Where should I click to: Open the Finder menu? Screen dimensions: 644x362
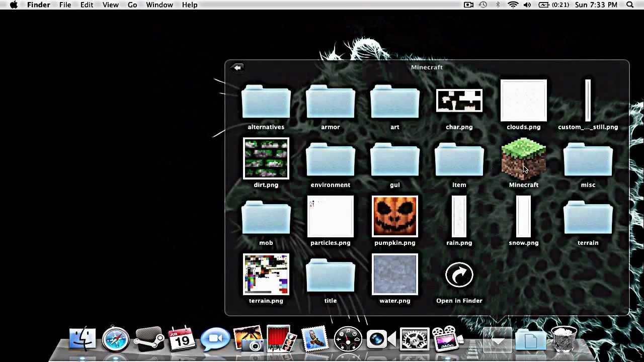pos(38,5)
